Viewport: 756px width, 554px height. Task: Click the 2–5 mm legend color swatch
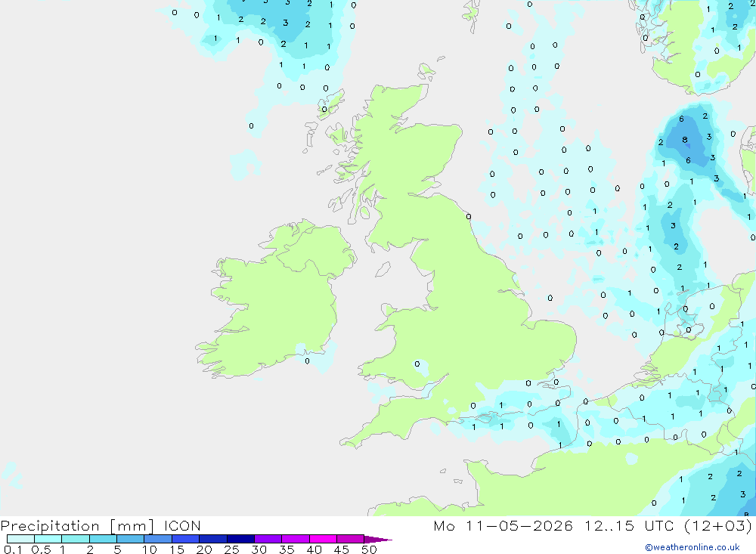click(103, 539)
